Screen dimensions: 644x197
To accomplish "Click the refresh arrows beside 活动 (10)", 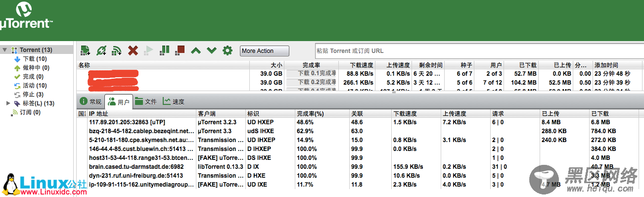I will [x=17, y=86].
